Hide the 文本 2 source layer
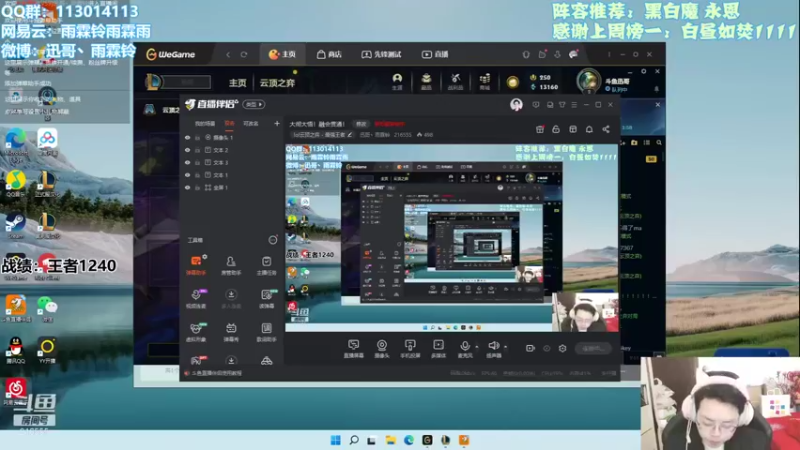Viewport: 800px width, 450px height. [187, 150]
